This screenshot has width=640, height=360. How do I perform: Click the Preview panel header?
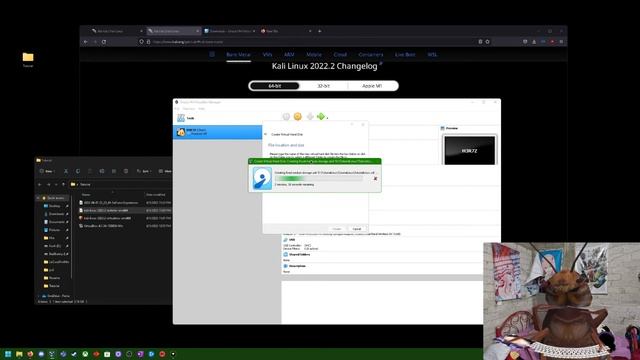449,128
